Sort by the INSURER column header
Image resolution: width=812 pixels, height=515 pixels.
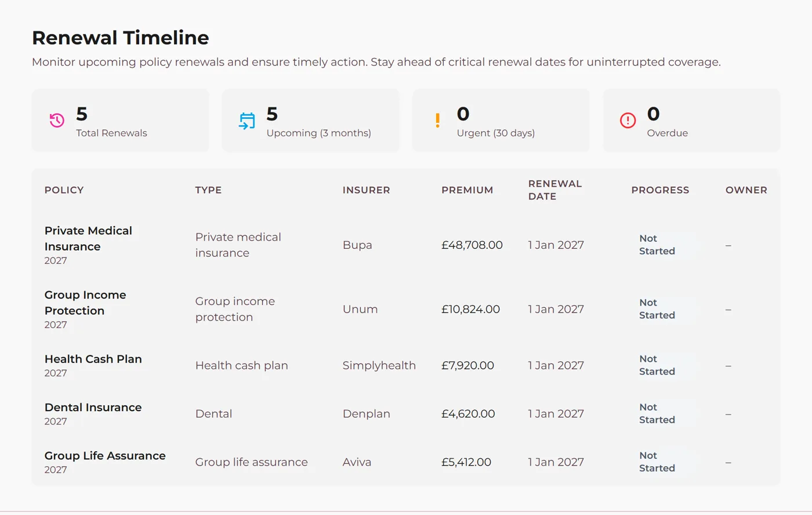366,190
